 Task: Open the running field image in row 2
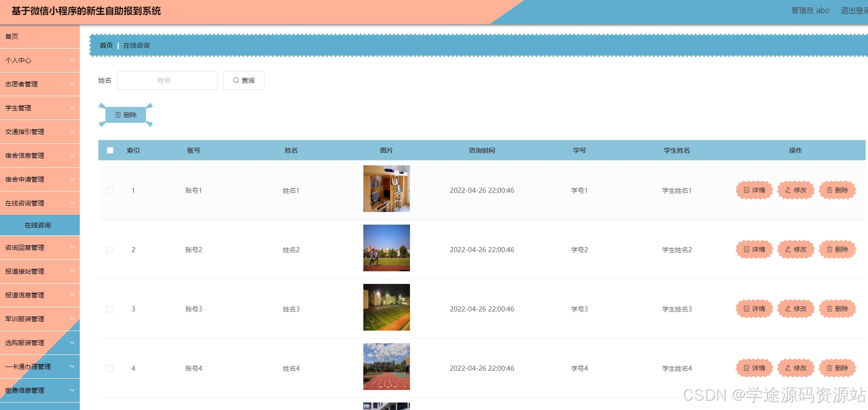point(387,248)
